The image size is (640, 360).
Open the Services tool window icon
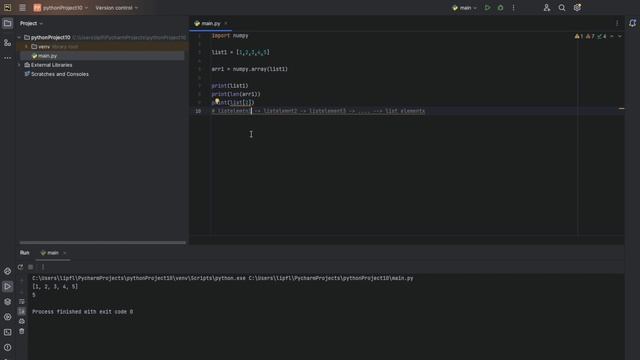(x=7, y=317)
